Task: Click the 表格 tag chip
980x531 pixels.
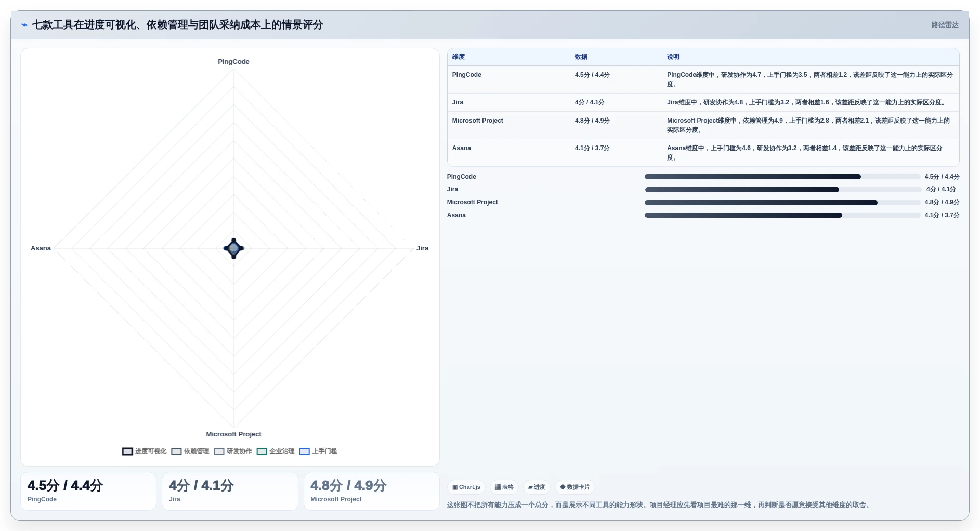Action: click(504, 487)
